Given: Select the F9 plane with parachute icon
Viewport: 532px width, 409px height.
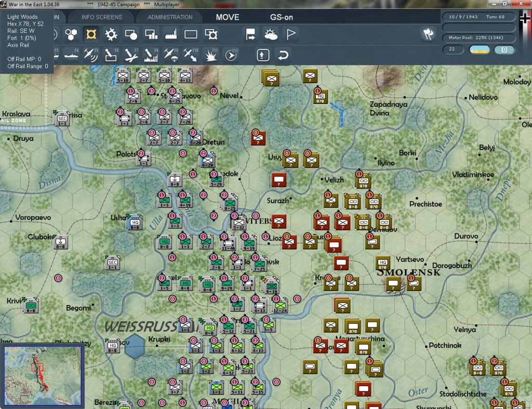Looking at the screenshot, I should click(x=171, y=55).
